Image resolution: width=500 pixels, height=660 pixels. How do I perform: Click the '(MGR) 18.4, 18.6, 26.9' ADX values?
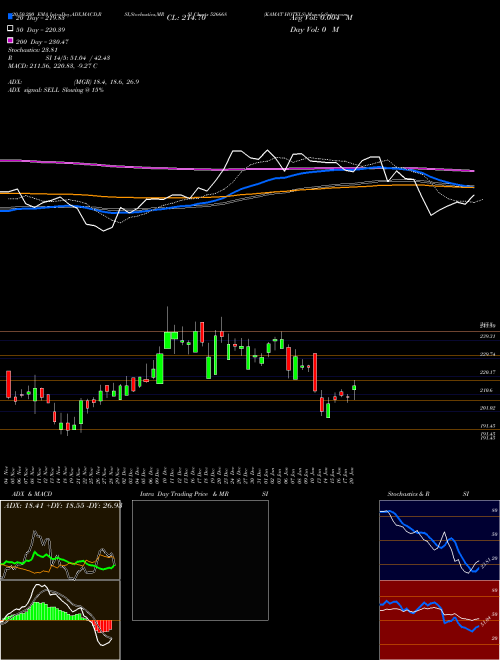[x=106, y=82]
